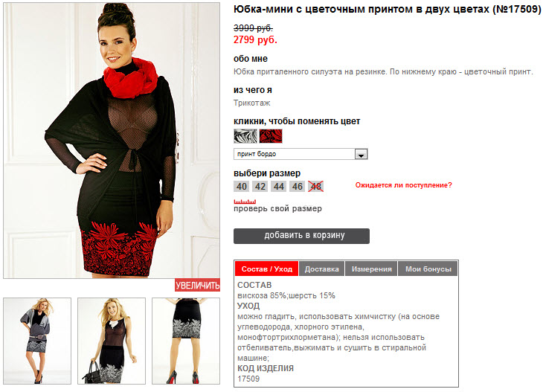Click the crossed-out size 48
Image resolution: width=543 pixels, height=392 pixels.
316,187
